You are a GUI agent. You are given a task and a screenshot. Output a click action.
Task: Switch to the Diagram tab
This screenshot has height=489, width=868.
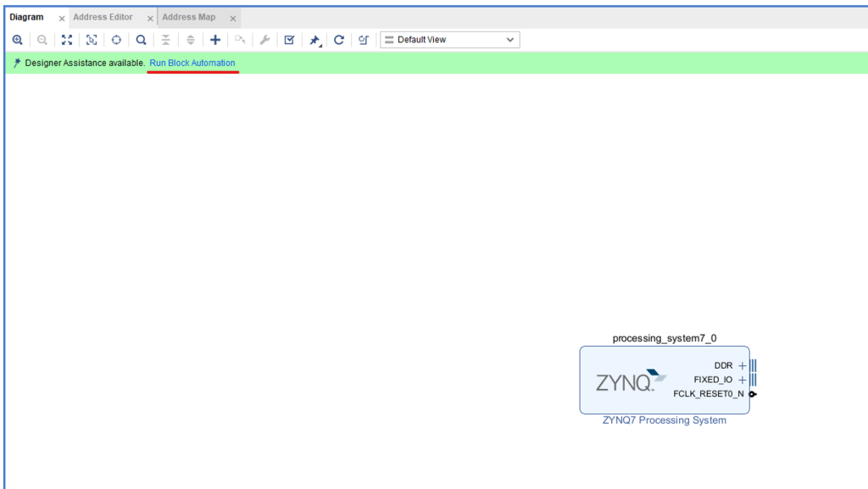click(26, 17)
